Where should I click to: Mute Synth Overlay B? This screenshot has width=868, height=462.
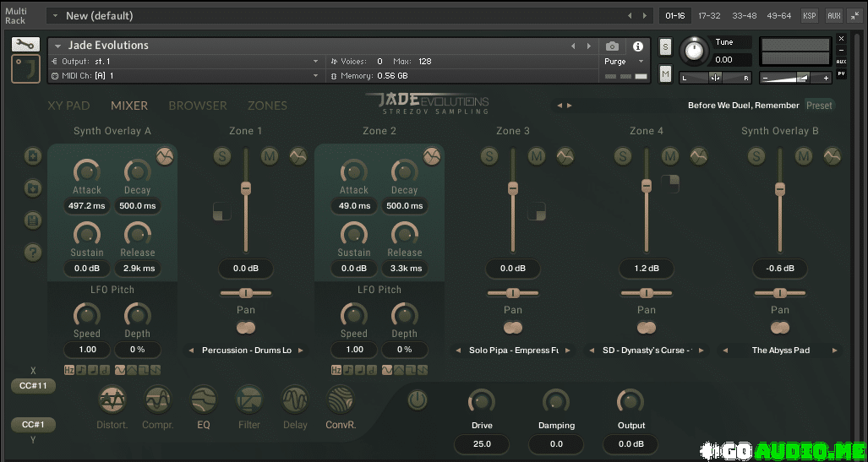point(803,156)
